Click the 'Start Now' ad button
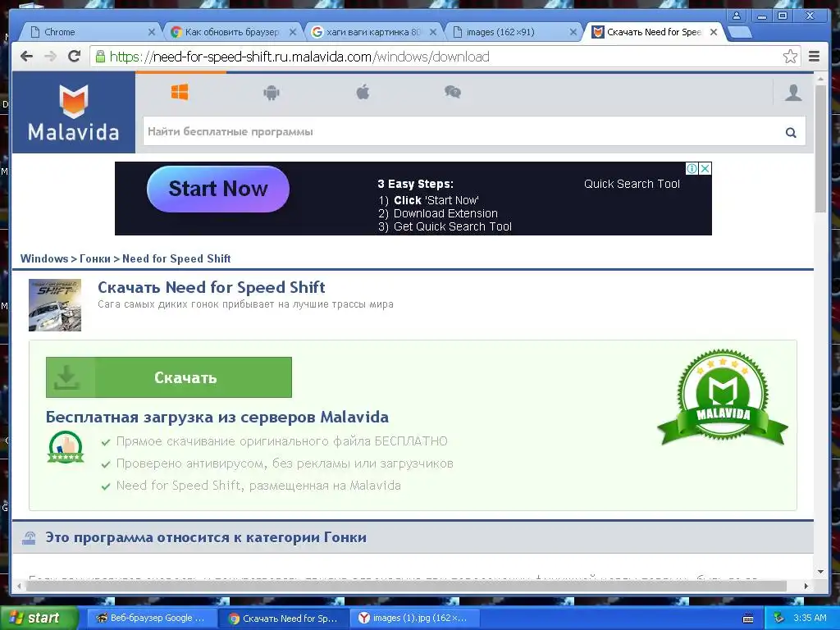The width and height of the screenshot is (840, 630). [218, 189]
